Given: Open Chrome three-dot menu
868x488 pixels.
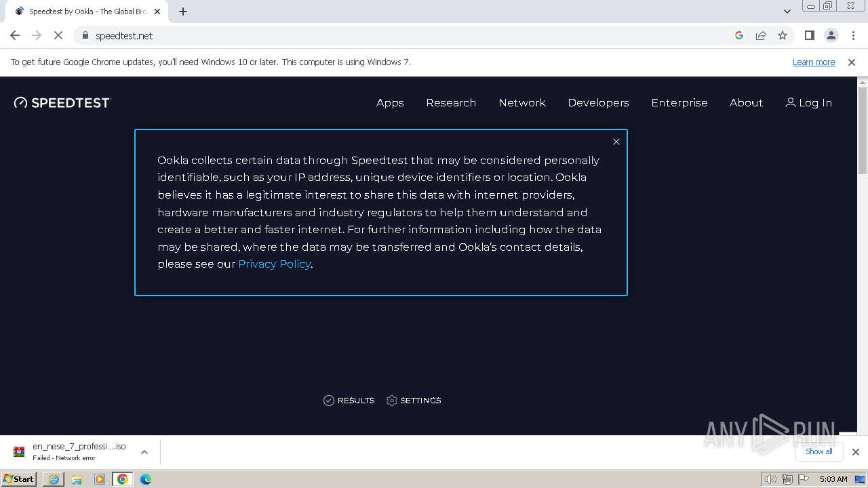Looking at the screenshot, I should pos(854,35).
